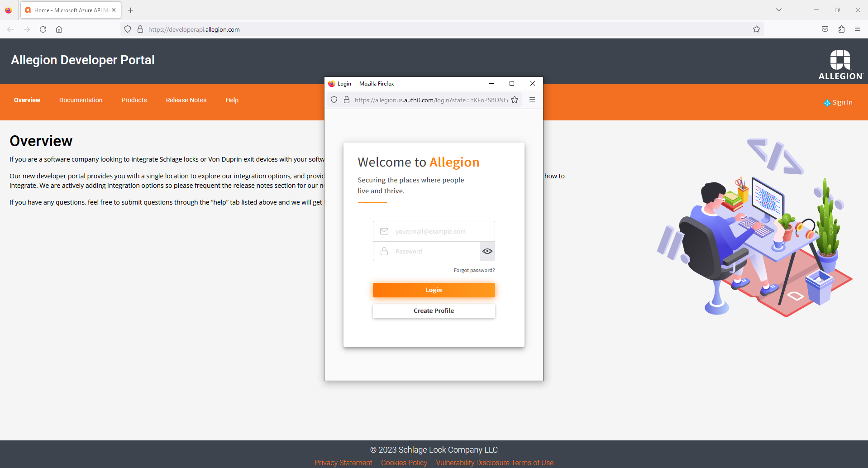Open a new tab with plus button
This screenshot has height=468, width=868.
point(131,10)
